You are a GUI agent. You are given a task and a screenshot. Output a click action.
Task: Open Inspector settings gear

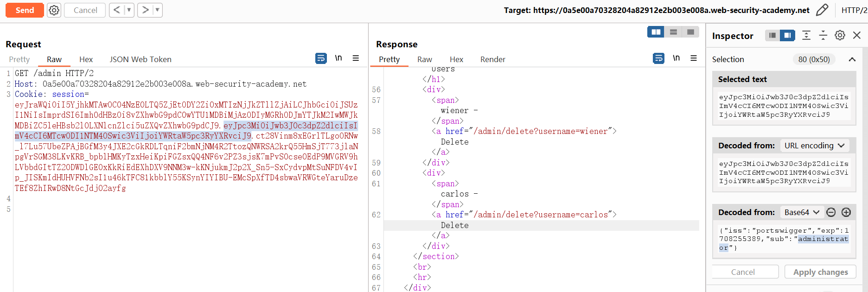click(x=840, y=36)
